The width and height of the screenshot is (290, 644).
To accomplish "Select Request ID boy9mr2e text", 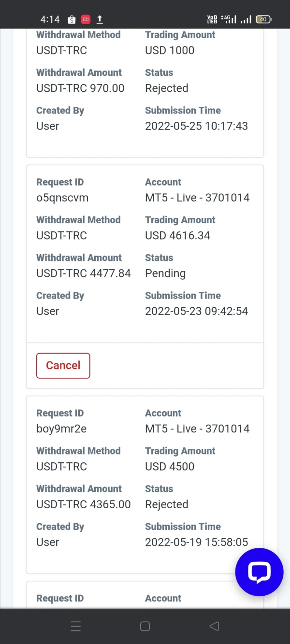I will [61, 429].
